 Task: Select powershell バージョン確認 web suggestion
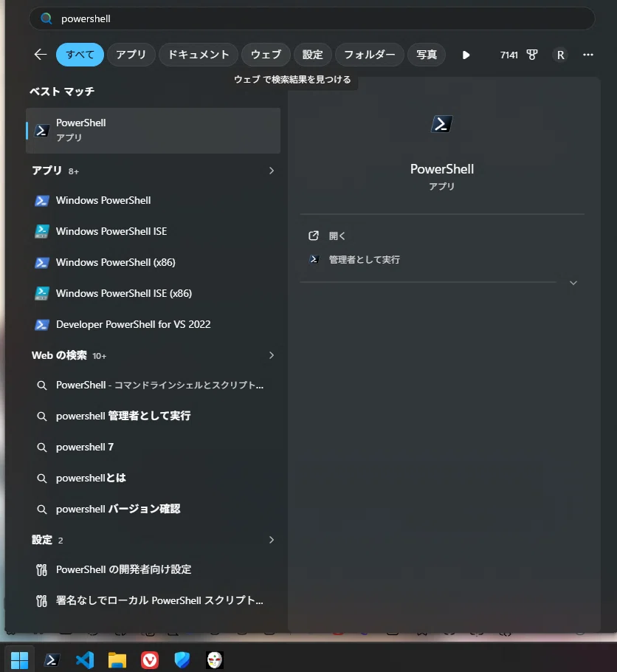(x=153, y=509)
